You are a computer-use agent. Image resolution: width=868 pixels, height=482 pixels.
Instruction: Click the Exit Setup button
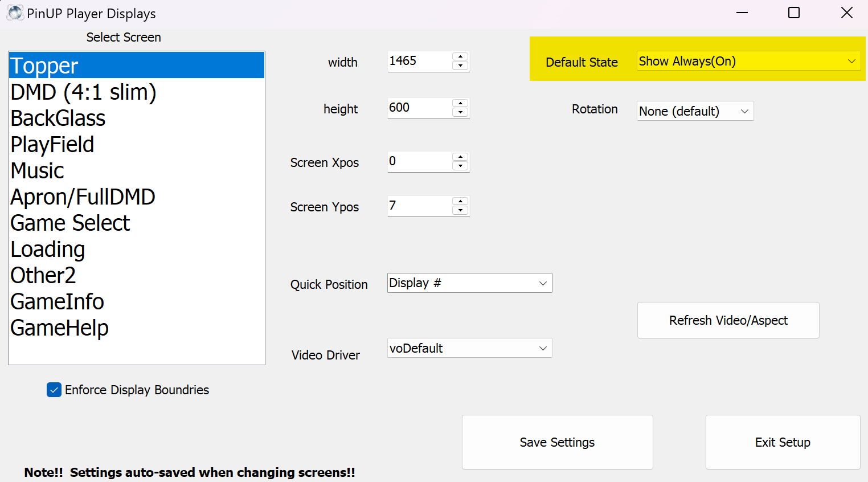(783, 442)
